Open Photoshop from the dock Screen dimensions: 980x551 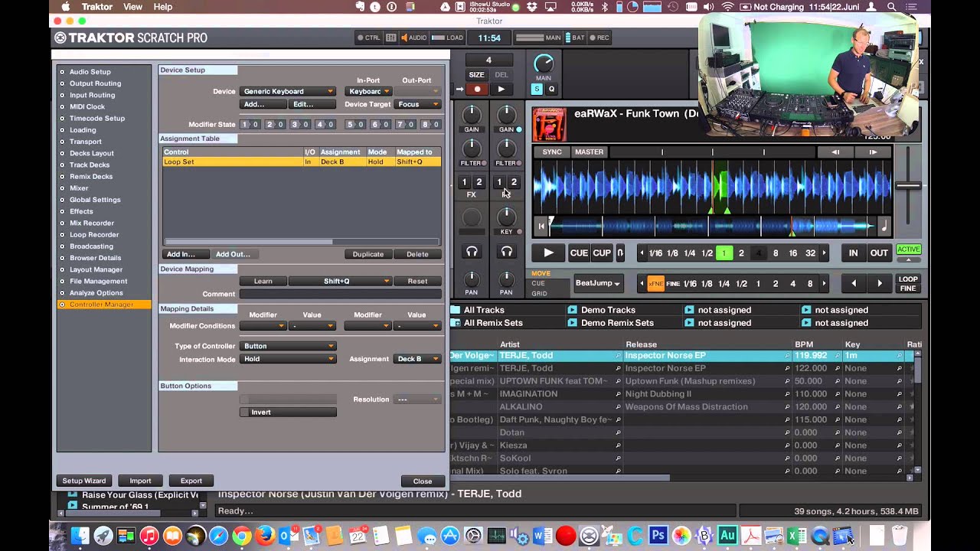[x=658, y=536]
